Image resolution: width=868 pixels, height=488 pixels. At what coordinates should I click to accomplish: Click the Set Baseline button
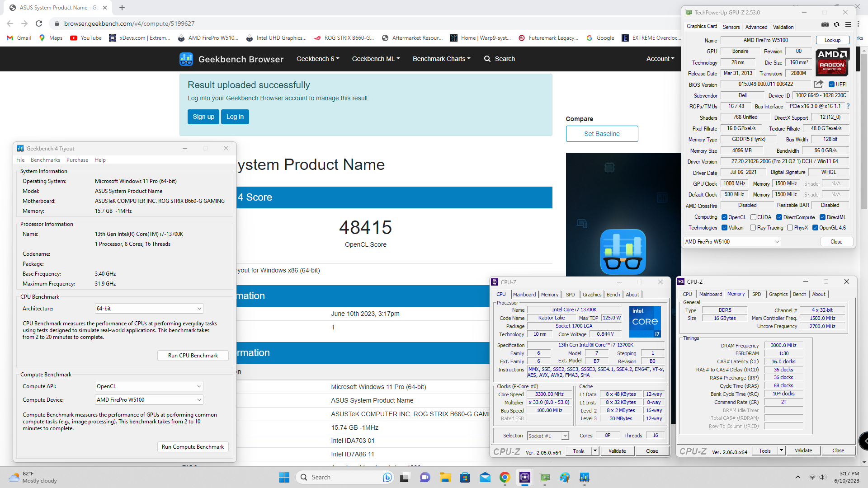point(602,134)
